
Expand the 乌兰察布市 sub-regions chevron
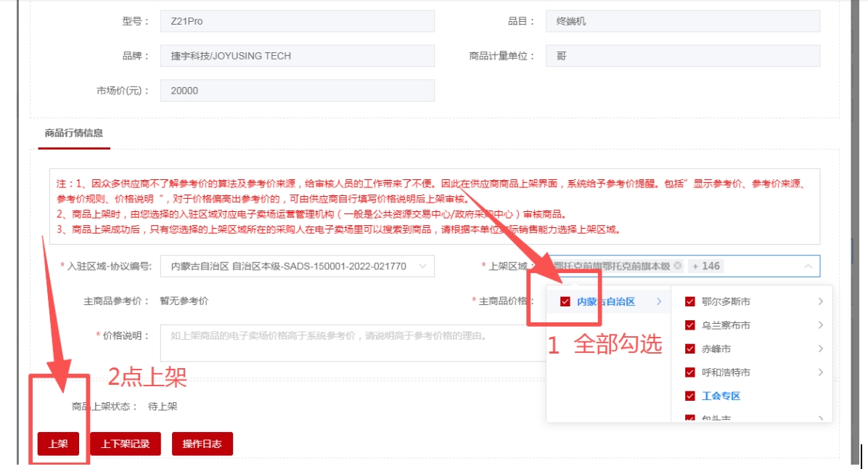pyautogui.click(x=820, y=325)
